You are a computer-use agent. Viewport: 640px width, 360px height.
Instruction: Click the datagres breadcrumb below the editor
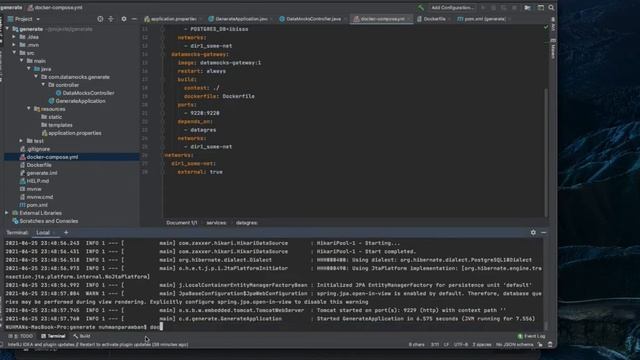click(x=247, y=223)
